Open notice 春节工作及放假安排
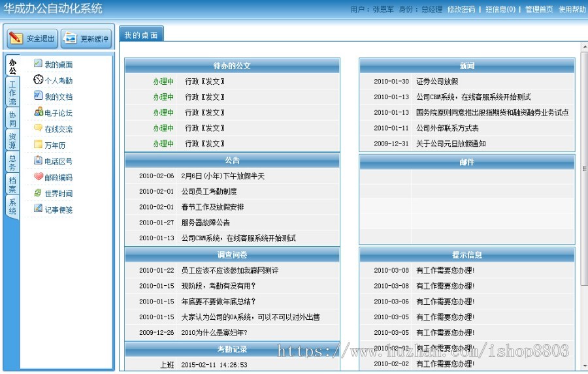 click(212, 207)
